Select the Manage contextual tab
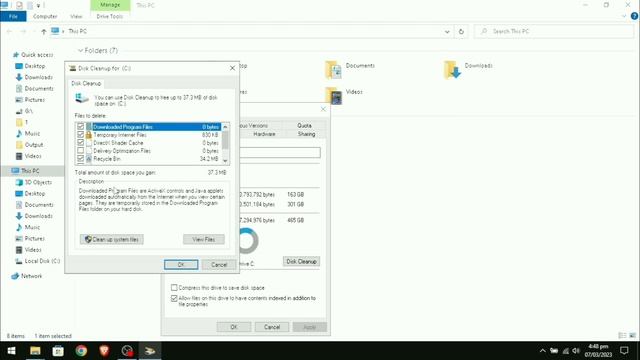 110,5
